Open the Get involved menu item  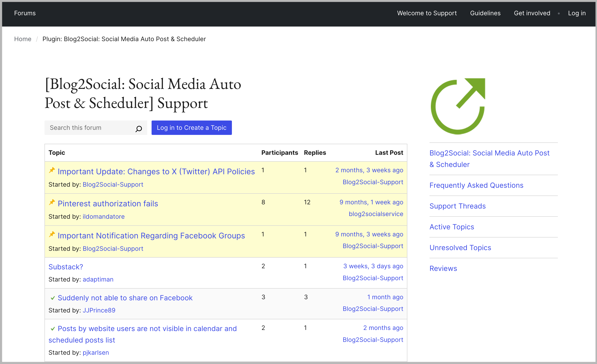pyautogui.click(x=532, y=13)
